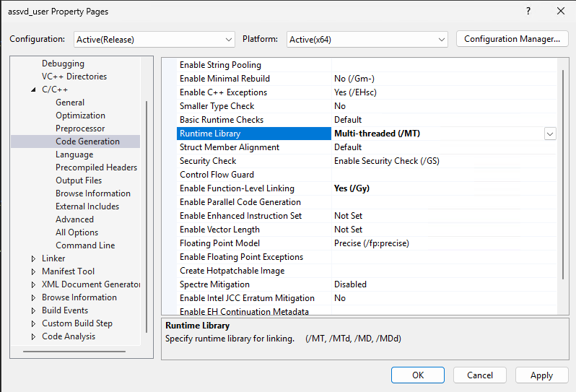Image resolution: width=576 pixels, height=392 pixels.
Task: Click the Disabled value for Spectre Mitigation
Action: 350,284
